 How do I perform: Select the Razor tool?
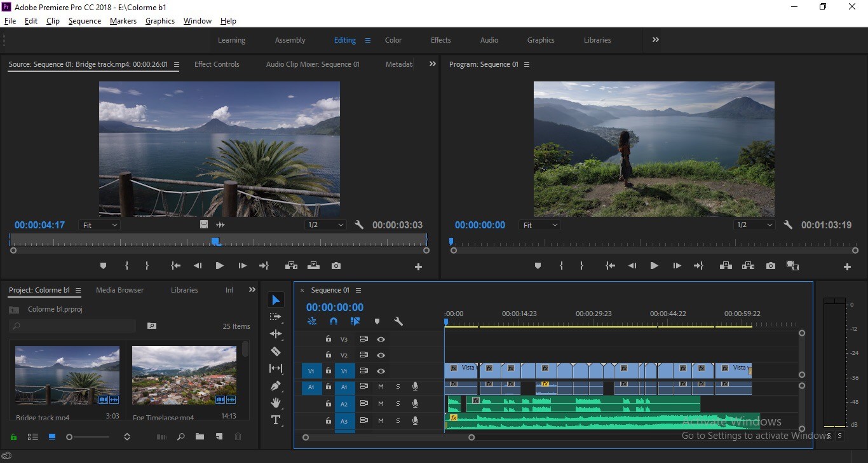(276, 351)
